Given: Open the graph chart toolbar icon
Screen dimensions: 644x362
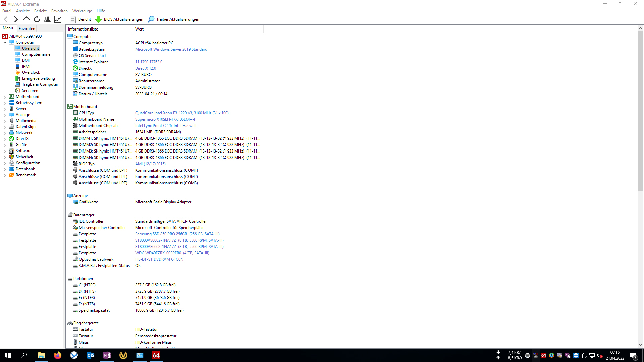Looking at the screenshot, I should [x=58, y=19].
